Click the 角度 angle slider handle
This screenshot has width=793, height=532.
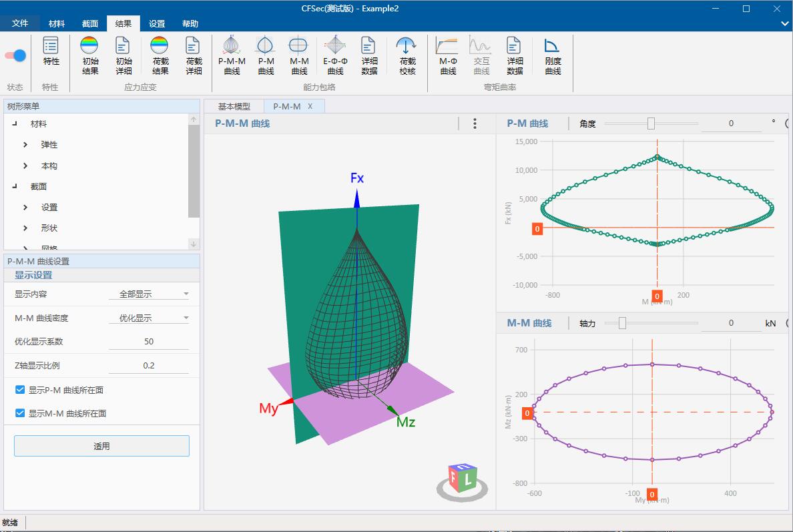click(651, 123)
